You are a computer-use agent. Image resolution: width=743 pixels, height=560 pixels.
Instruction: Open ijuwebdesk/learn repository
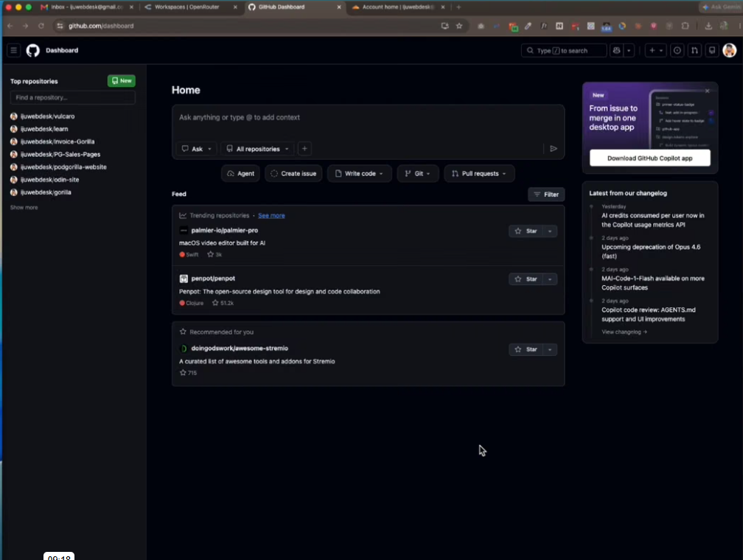coord(44,129)
